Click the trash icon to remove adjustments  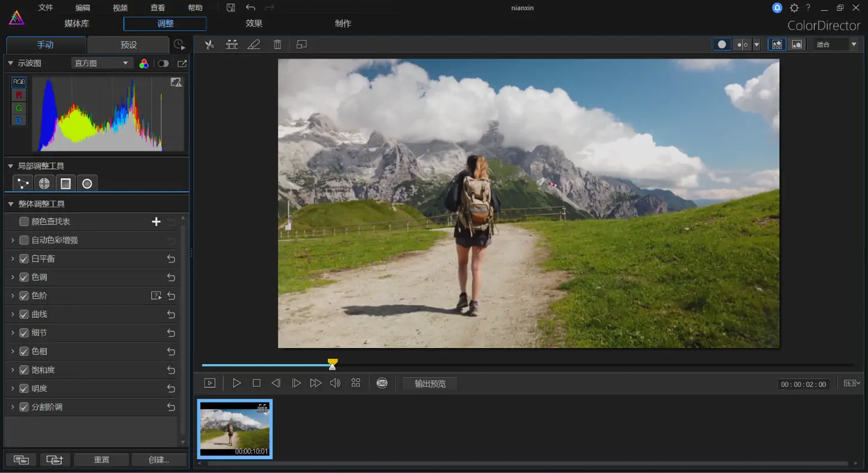277,44
